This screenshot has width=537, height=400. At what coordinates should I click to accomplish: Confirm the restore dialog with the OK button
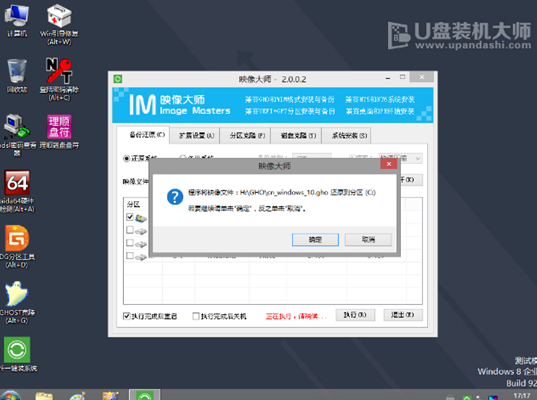click(x=315, y=239)
